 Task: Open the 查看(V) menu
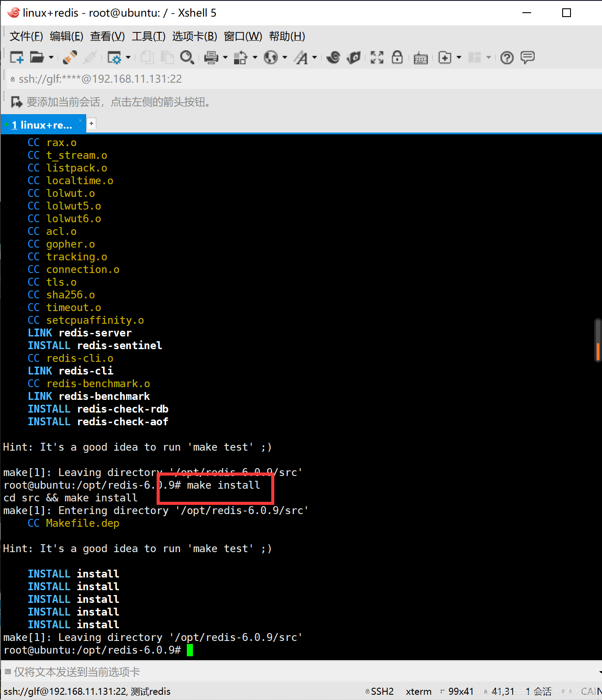(x=108, y=36)
